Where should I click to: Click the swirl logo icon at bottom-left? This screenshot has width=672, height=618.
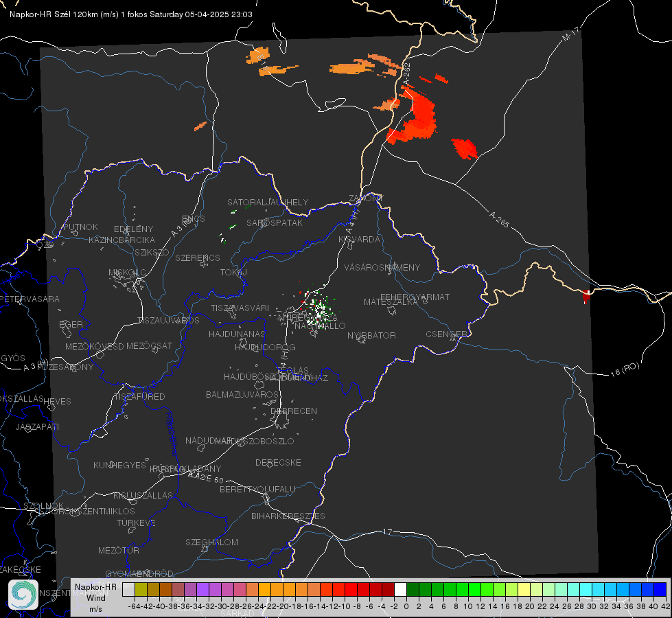pos(23,595)
